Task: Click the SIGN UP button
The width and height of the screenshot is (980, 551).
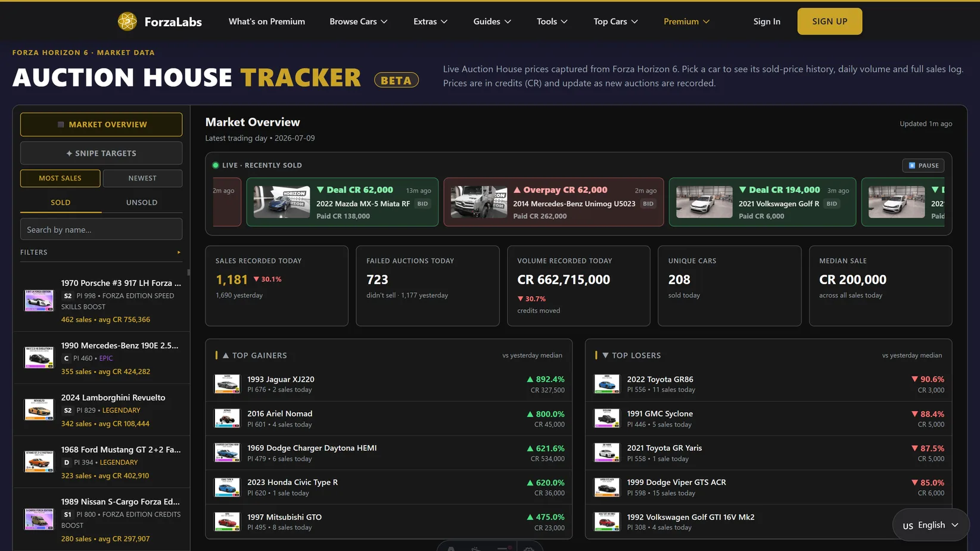Action: (829, 21)
